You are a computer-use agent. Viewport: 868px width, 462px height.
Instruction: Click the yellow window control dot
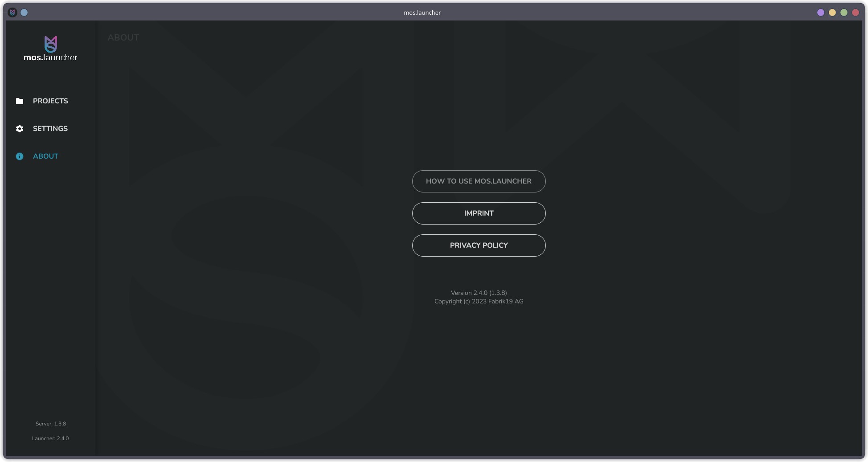[832, 12]
